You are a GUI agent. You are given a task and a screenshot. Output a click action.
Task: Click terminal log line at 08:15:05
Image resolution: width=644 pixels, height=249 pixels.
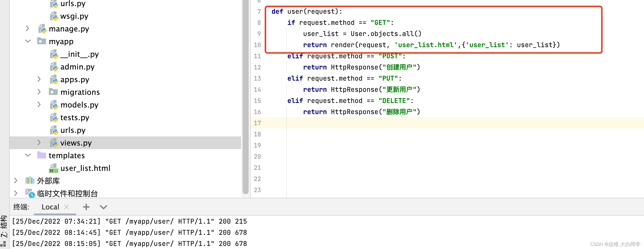pos(129,244)
